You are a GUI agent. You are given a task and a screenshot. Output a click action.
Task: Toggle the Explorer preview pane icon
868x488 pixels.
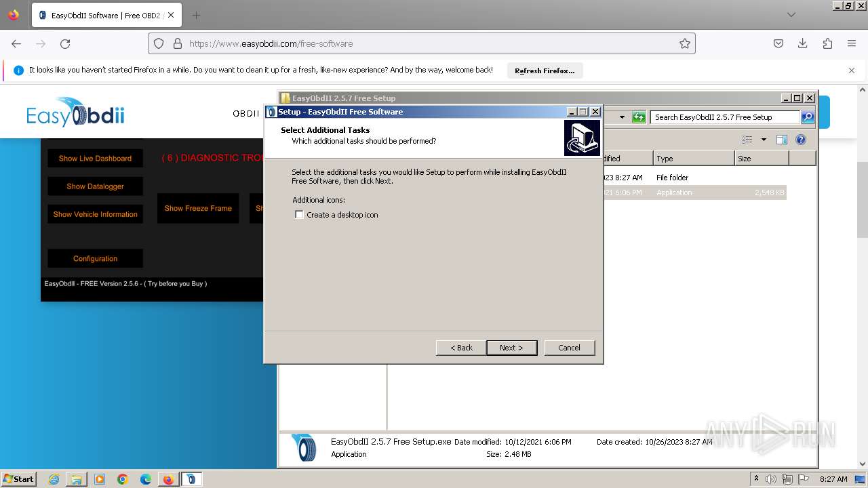click(x=781, y=140)
